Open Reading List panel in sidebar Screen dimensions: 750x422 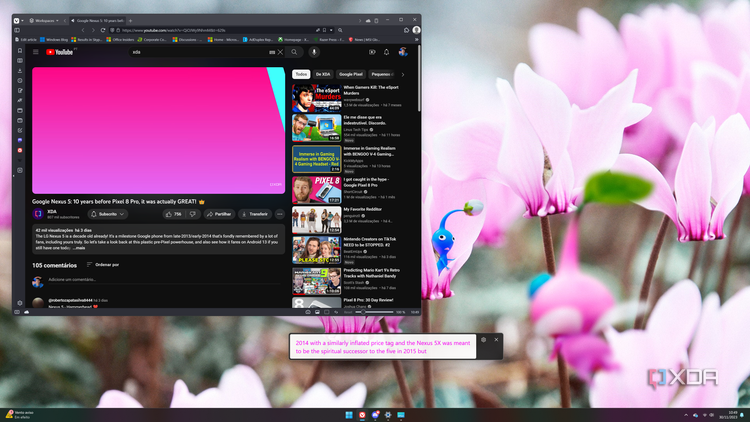pos(20,61)
